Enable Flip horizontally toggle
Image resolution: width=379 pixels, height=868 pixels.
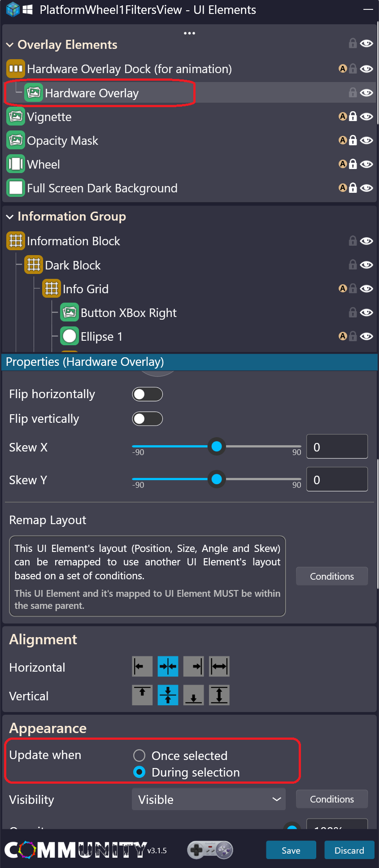click(x=147, y=394)
